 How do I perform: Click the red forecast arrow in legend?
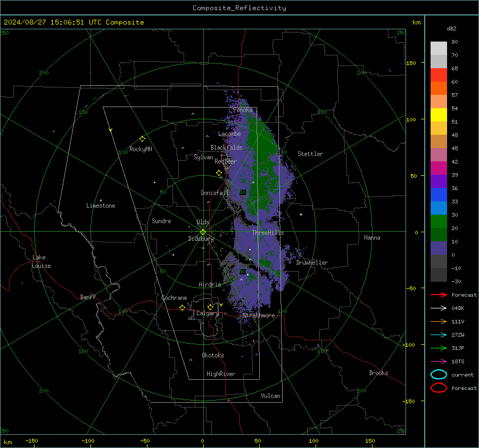pos(439,295)
